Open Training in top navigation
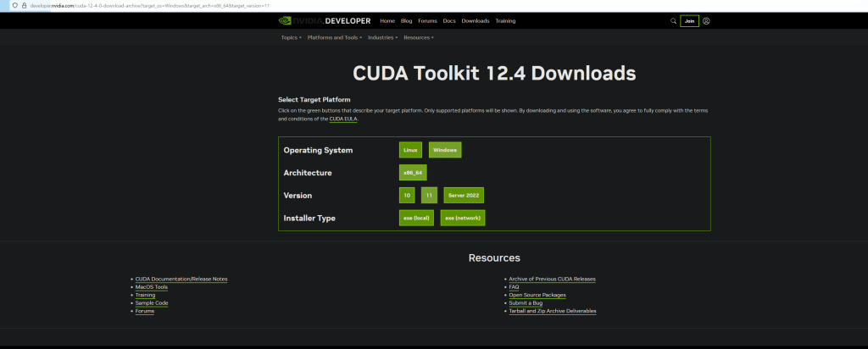 505,21
